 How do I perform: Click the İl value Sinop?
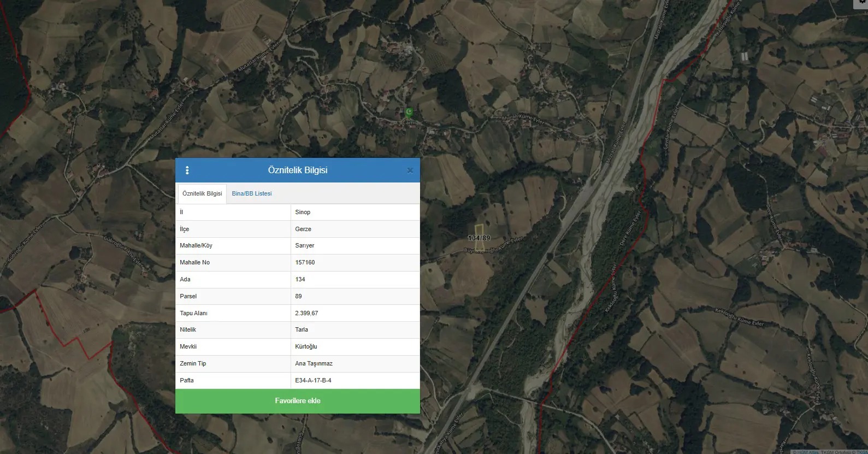click(303, 212)
